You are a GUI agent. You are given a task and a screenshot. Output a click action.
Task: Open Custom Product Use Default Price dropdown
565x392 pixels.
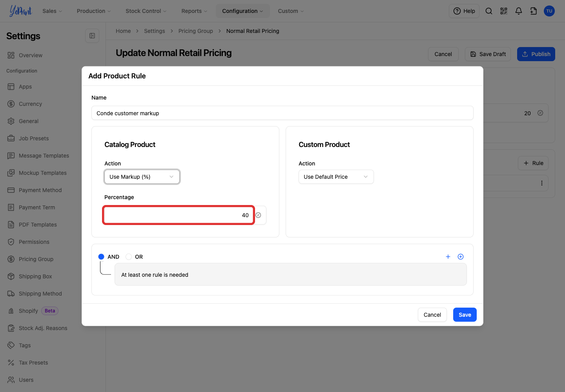336,177
